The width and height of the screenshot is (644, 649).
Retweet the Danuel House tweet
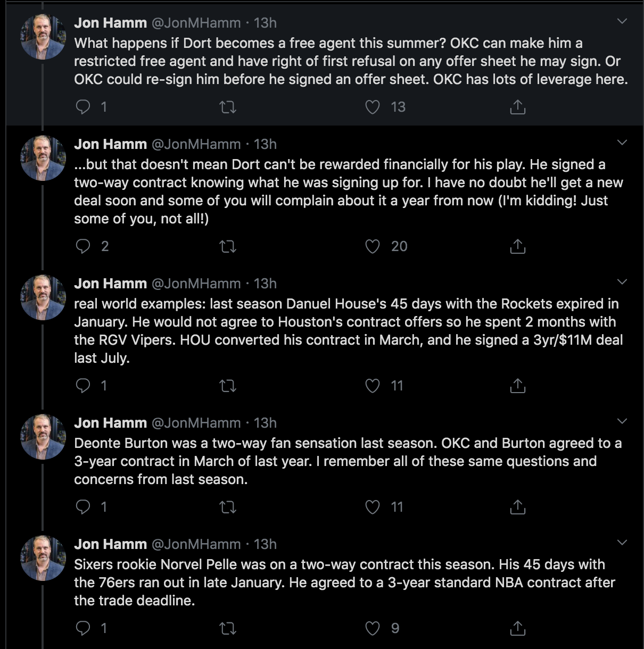pos(228,386)
